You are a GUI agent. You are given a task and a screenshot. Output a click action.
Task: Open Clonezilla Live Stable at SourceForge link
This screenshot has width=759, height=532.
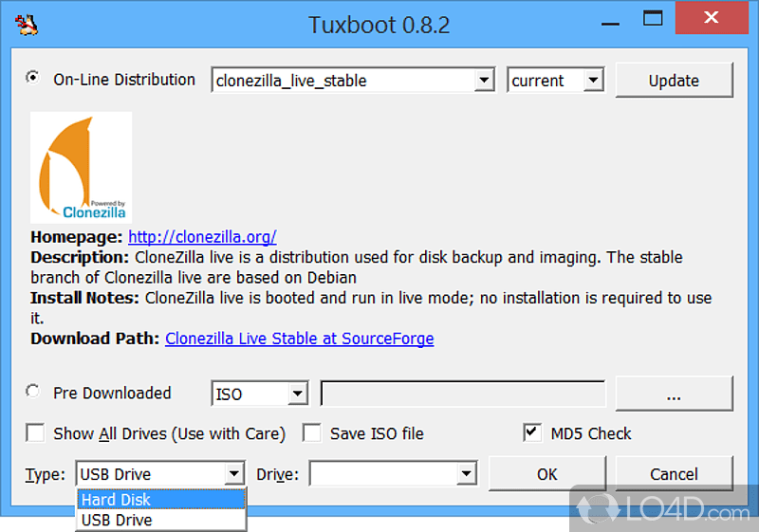(x=300, y=339)
